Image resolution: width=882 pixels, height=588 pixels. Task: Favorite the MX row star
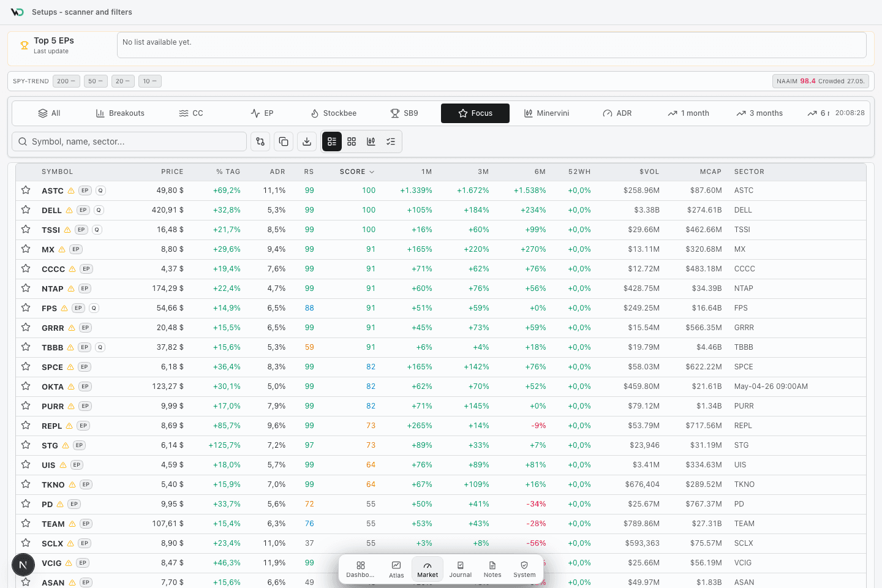(x=26, y=249)
